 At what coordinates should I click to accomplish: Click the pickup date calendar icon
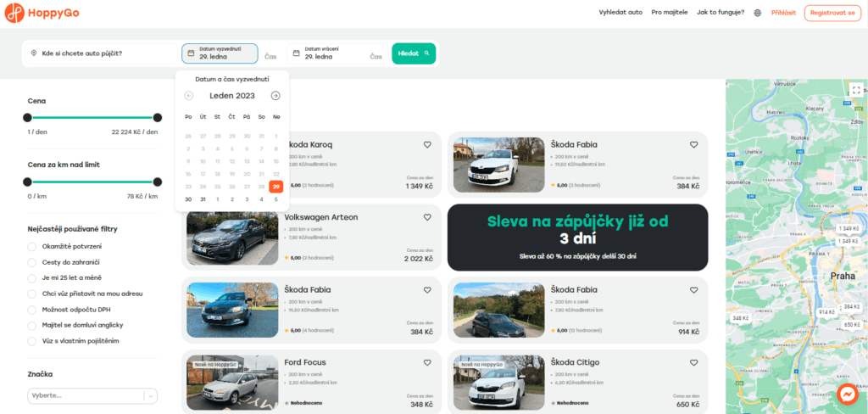(x=191, y=53)
